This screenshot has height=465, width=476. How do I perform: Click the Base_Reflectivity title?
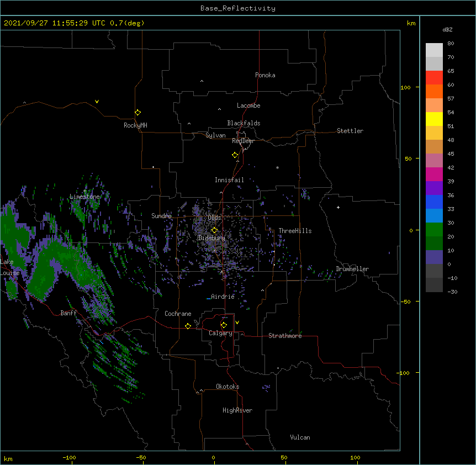pyautogui.click(x=238, y=8)
